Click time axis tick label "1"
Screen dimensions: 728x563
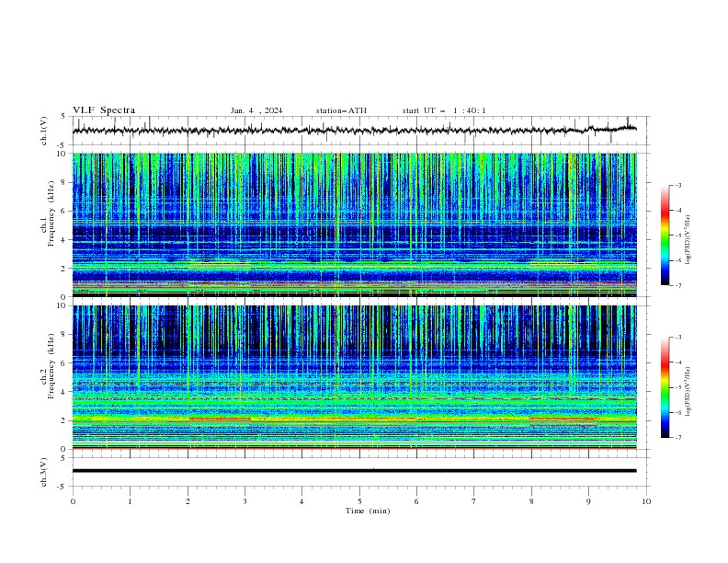point(130,501)
